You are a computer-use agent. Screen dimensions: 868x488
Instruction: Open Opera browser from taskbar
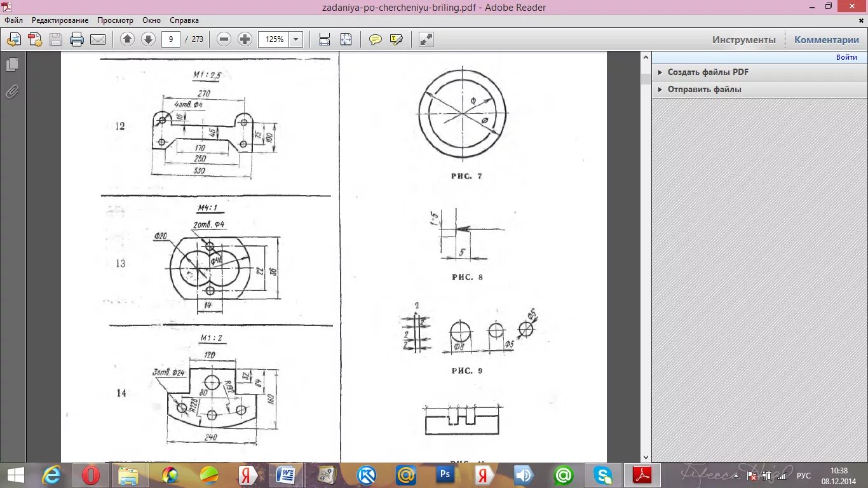(x=91, y=475)
